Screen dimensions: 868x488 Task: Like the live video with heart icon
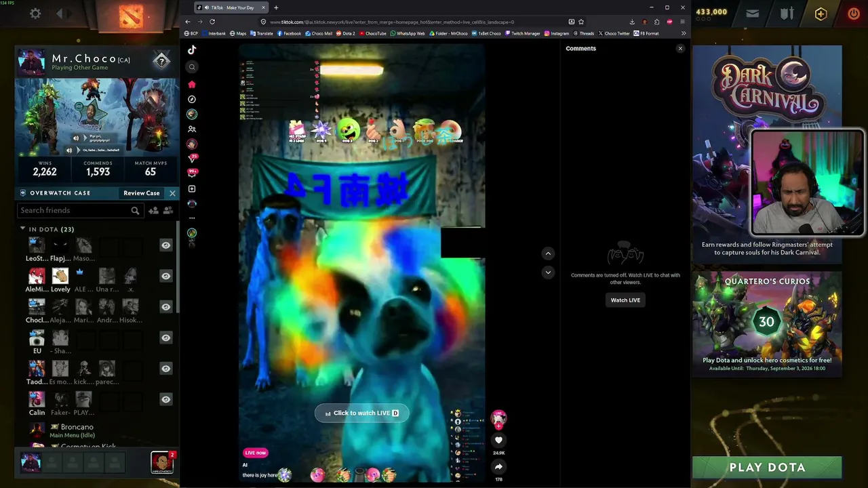(498, 440)
